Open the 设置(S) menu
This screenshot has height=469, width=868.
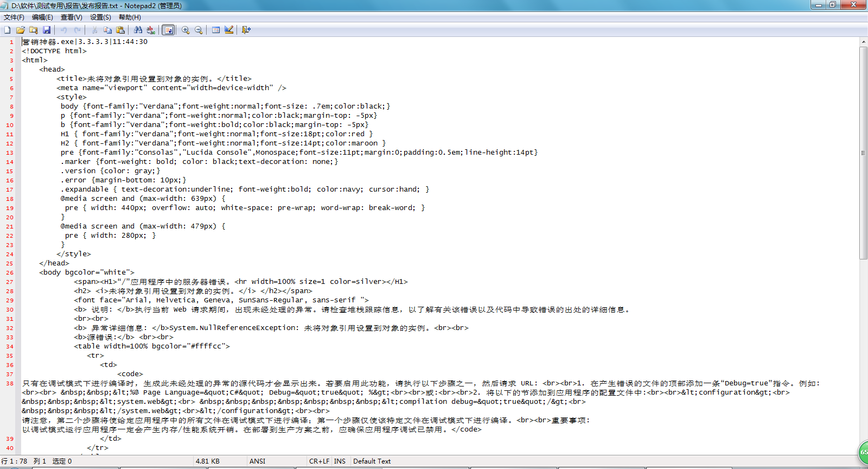[100, 17]
